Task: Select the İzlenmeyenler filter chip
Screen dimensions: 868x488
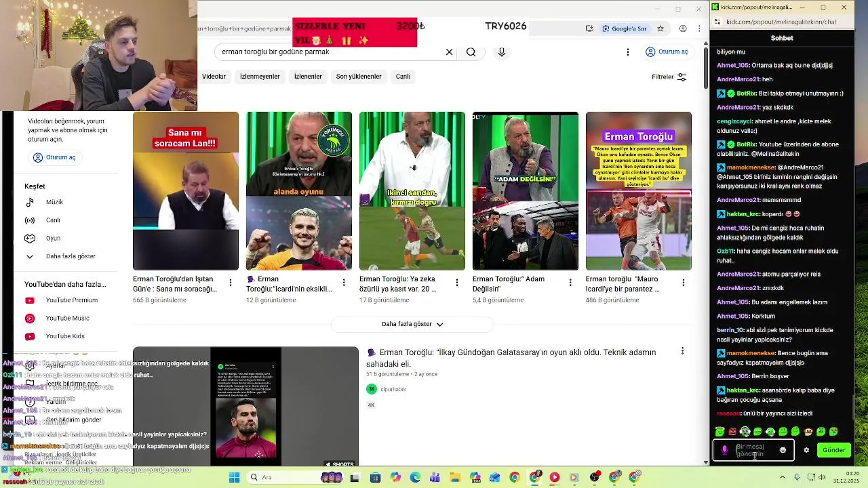Action: click(x=260, y=77)
